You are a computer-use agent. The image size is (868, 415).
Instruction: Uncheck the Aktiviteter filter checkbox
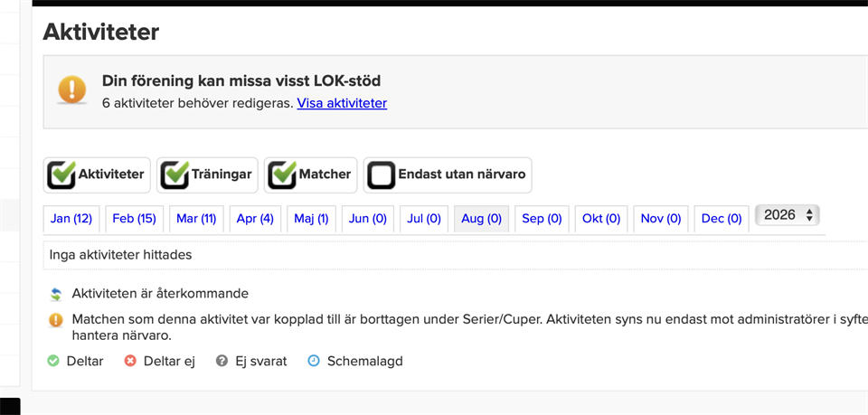tap(61, 174)
